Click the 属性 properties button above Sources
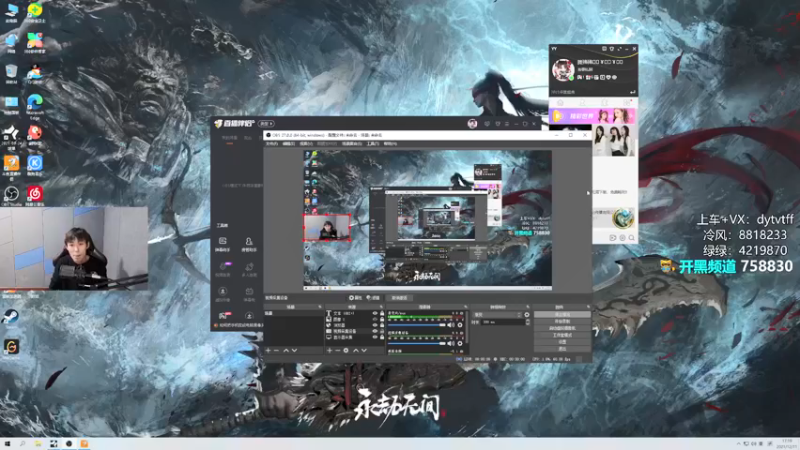 point(356,298)
